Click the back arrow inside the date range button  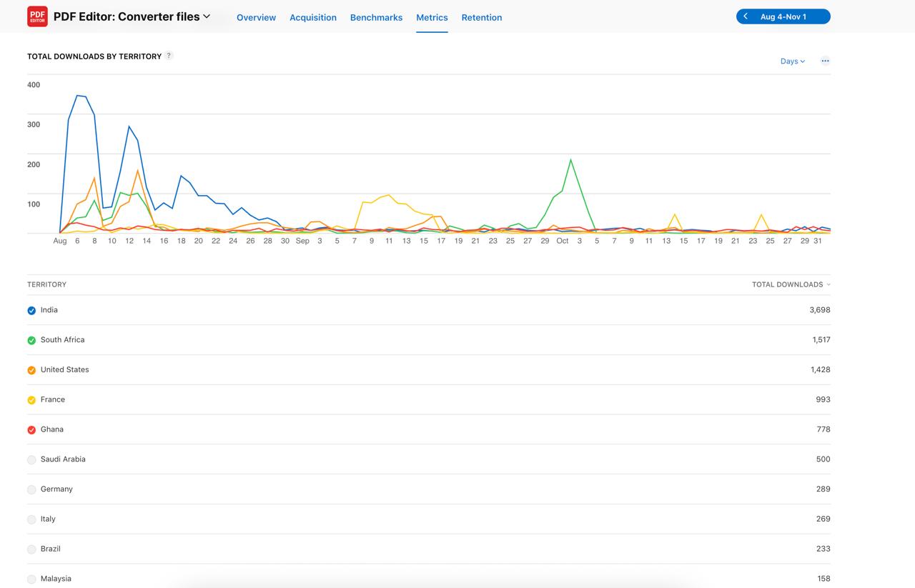click(746, 15)
